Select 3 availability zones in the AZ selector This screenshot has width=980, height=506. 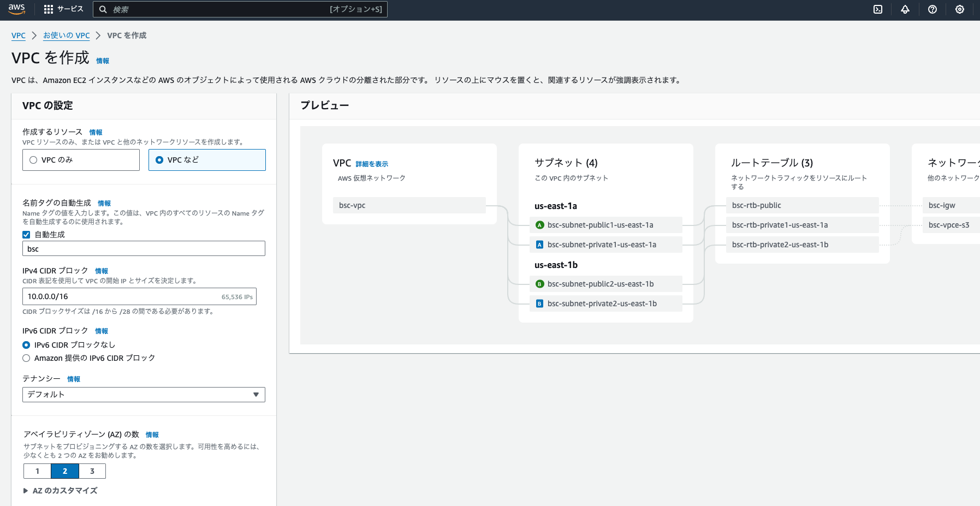point(92,471)
